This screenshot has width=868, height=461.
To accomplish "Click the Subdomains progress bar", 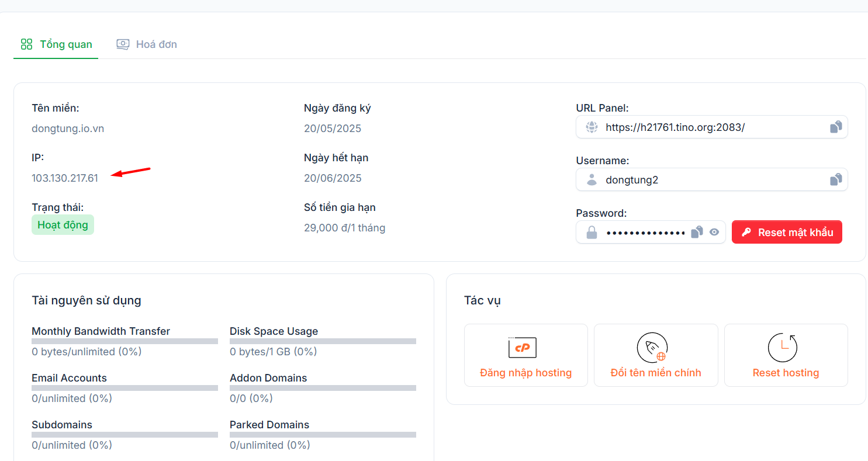I will tap(125, 435).
